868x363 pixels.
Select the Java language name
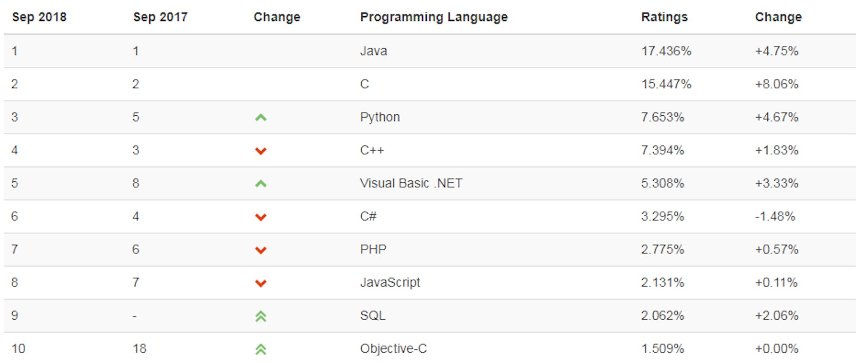pyautogui.click(x=373, y=51)
